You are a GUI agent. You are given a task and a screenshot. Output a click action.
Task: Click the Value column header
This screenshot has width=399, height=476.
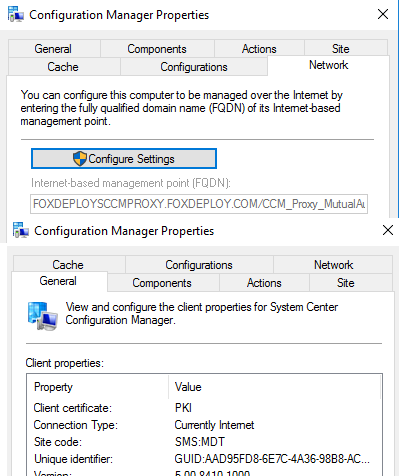pos(274,387)
